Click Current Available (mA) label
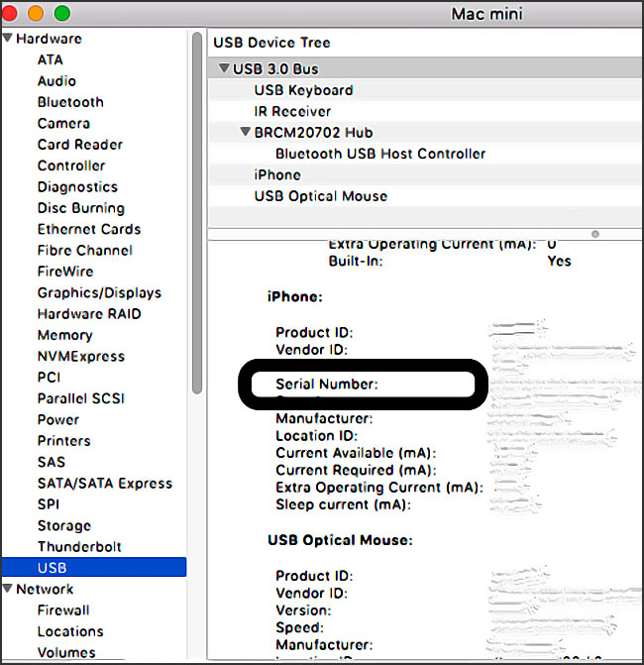Screen dimensions: 644x665 click(x=356, y=453)
